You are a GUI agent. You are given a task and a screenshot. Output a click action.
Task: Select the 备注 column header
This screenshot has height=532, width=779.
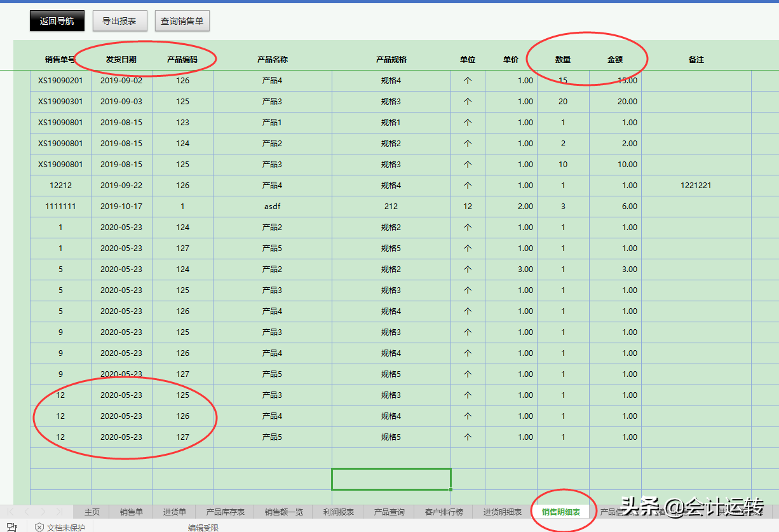(x=696, y=60)
